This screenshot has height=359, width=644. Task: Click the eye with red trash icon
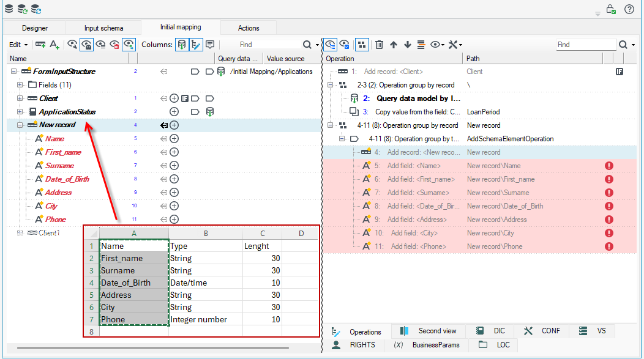click(114, 44)
